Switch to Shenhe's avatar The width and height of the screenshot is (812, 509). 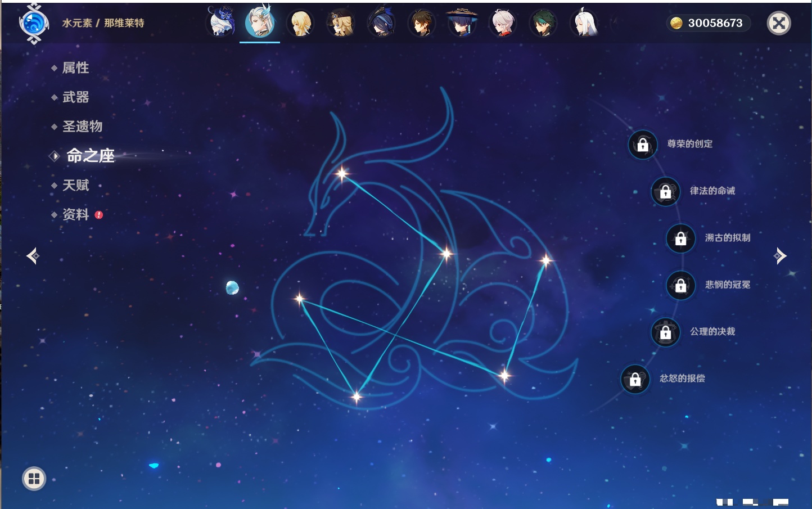(x=584, y=23)
